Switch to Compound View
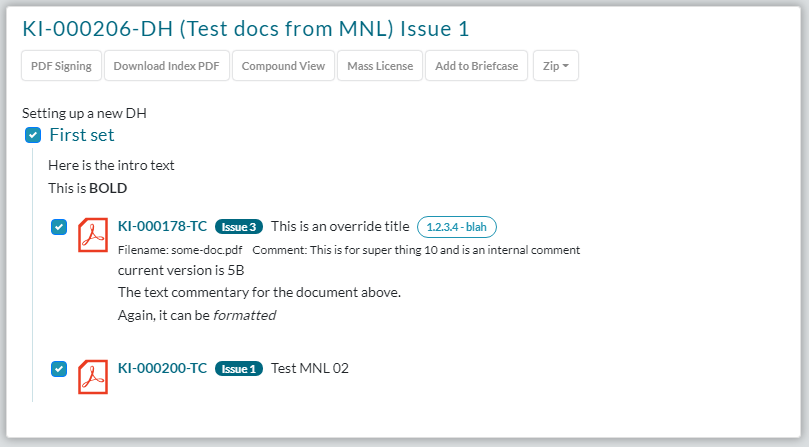 click(x=283, y=66)
